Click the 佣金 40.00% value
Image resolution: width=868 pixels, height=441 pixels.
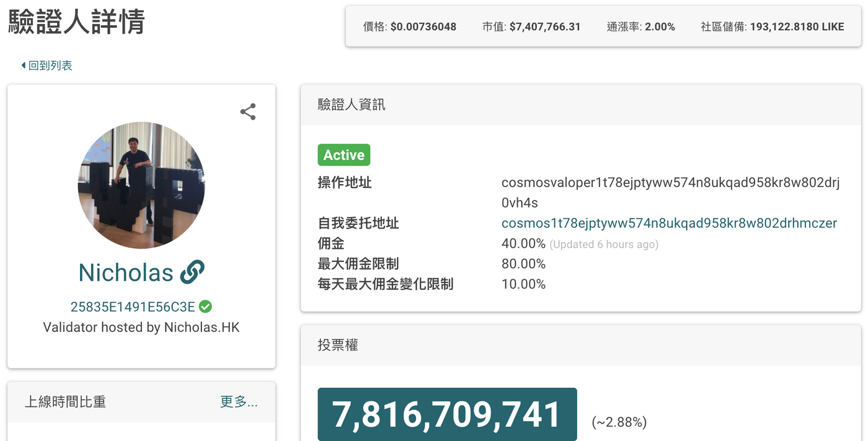(x=523, y=243)
